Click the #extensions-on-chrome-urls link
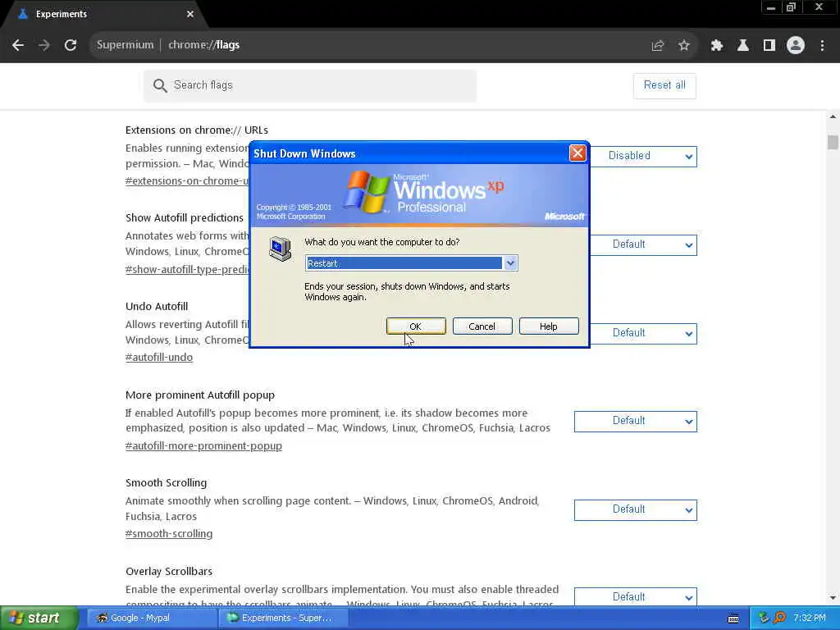The image size is (840, 630). (x=187, y=181)
